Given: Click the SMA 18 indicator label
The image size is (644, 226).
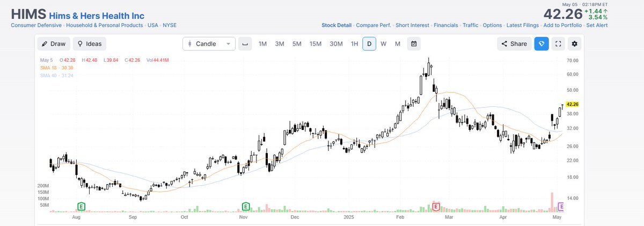Looking at the screenshot, I should (x=56, y=68).
